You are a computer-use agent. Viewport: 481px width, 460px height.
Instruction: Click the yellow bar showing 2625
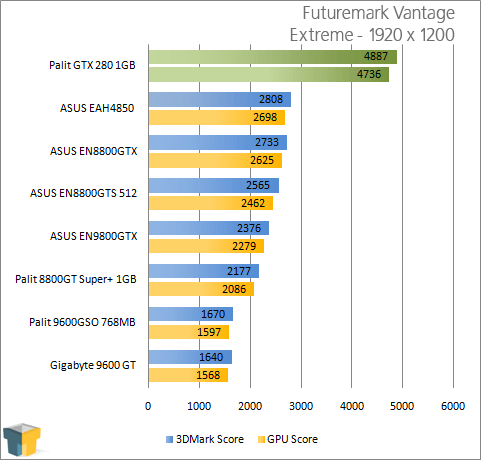[x=215, y=160]
